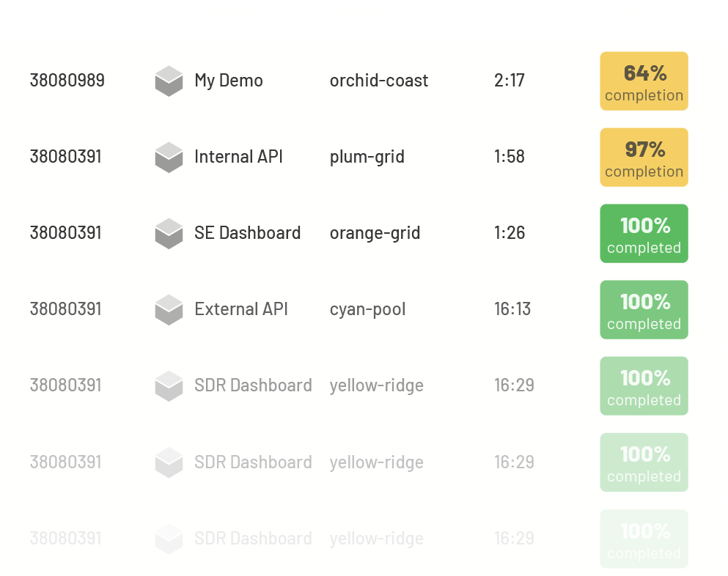728x576 pixels.
Task: Click the 64% completion badge
Action: point(644,81)
